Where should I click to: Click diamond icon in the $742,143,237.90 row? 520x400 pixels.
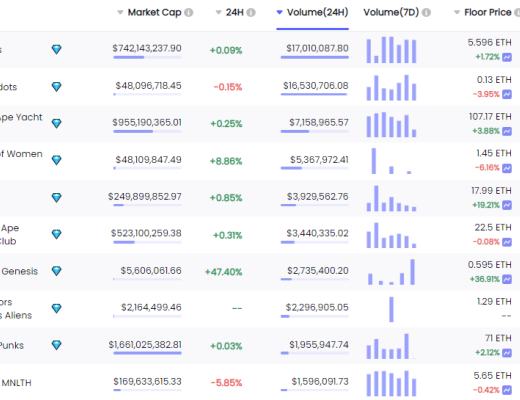click(57, 49)
